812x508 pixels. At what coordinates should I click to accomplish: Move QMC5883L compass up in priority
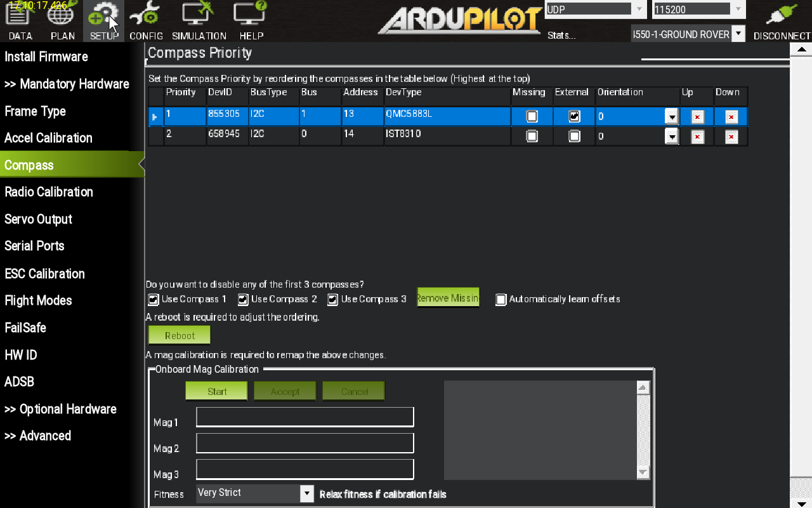[697, 117]
